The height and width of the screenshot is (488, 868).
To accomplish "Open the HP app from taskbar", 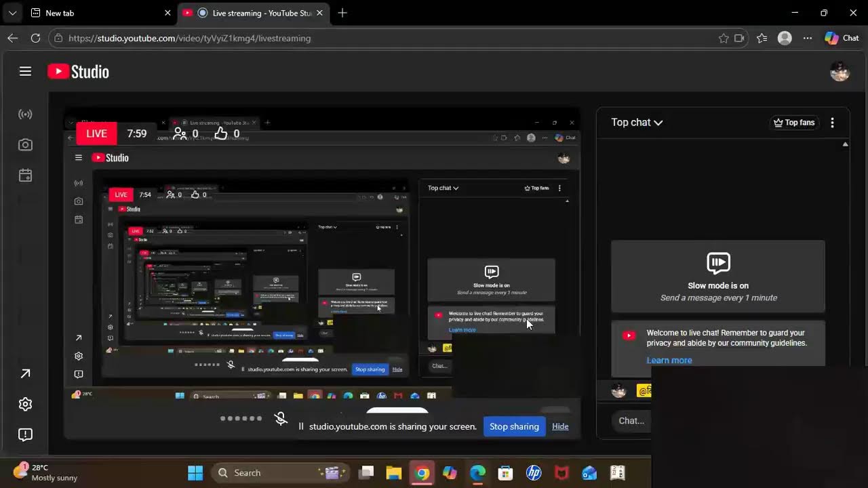I will (x=534, y=472).
